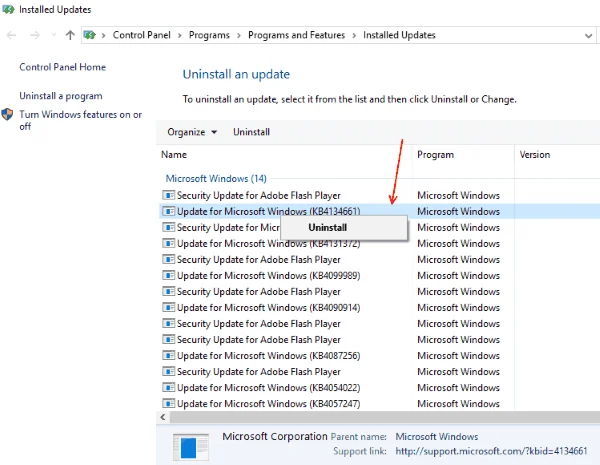Open Control Panel Home link
600x465 pixels.
pyautogui.click(x=62, y=67)
